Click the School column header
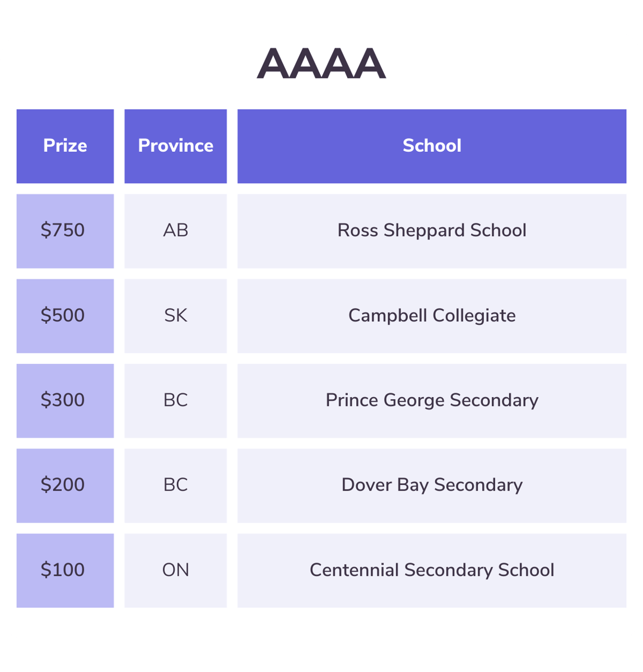This screenshot has width=643, height=672. pos(431,146)
